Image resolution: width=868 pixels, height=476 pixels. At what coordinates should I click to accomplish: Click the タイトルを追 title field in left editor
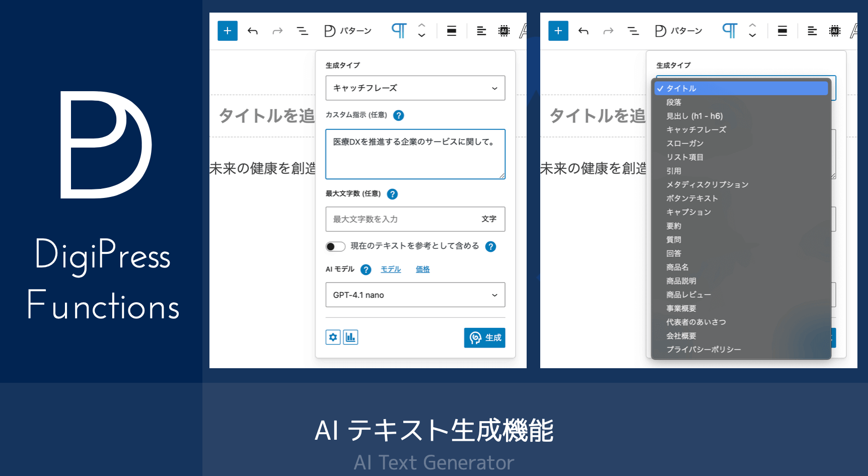266,116
